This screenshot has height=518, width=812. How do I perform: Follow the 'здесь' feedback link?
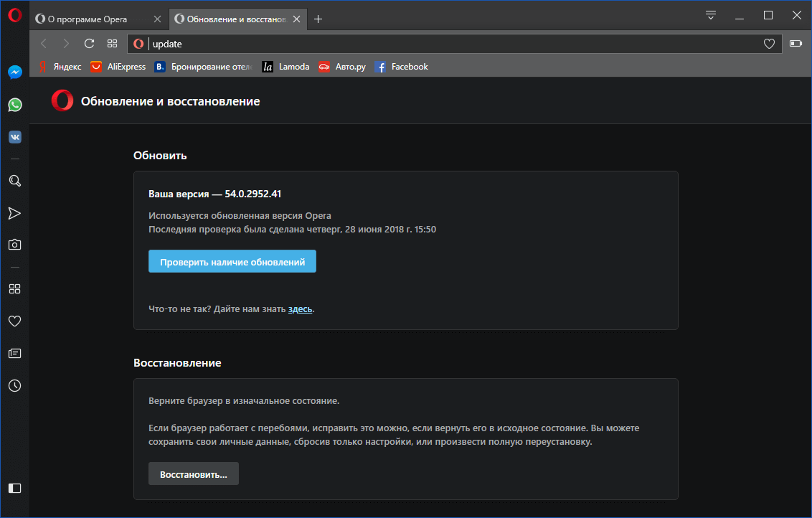pos(300,309)
